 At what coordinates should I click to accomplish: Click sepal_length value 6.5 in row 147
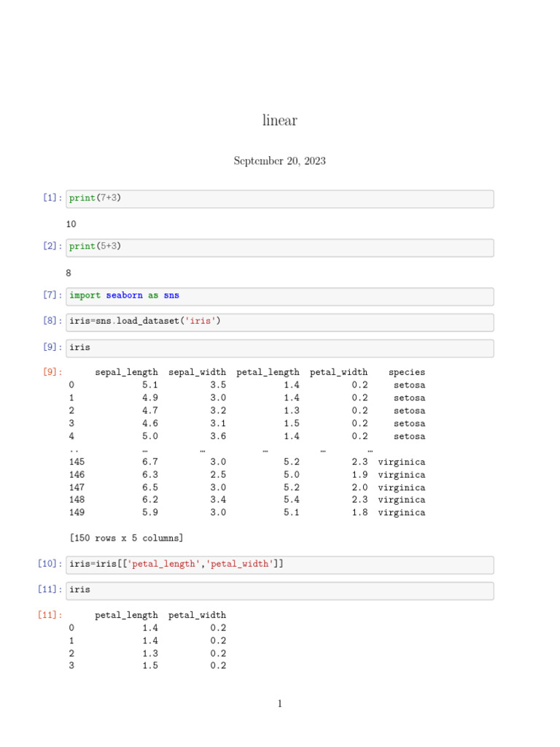tap(150, 488)
